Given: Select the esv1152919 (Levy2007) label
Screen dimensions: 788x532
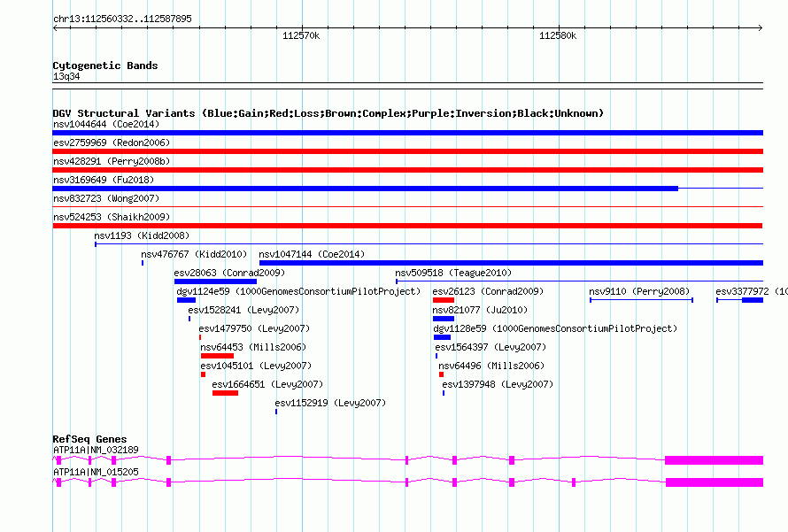Looking at the screenshot, I should [330, 403].
